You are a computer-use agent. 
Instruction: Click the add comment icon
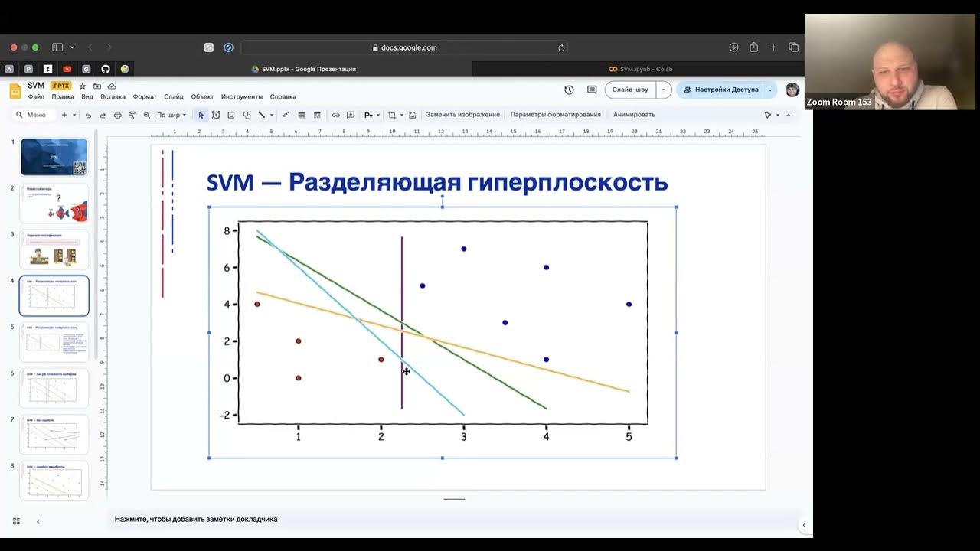pyautogui.click(x=351, y=115)
